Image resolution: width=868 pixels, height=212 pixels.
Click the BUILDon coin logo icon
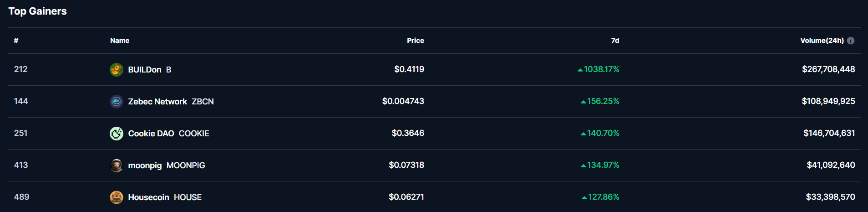pos(117,70)
